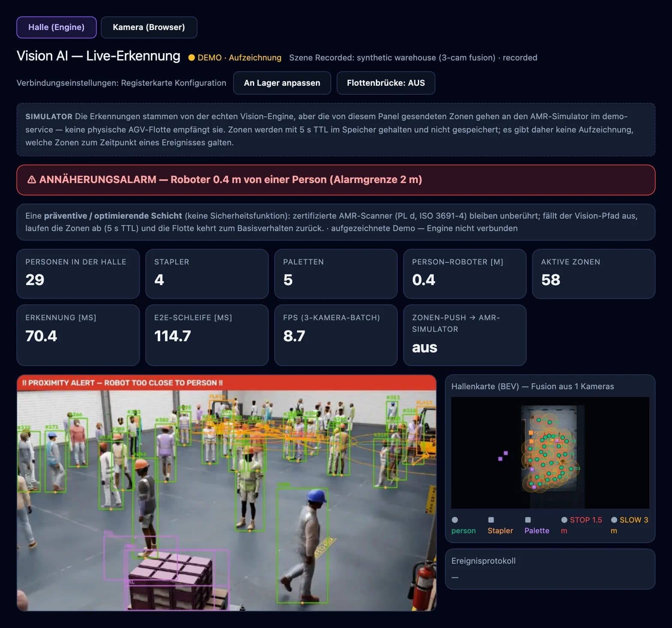Click the live camera video feed
This screenshot has width=672, height=628.
tap(226, 493)
